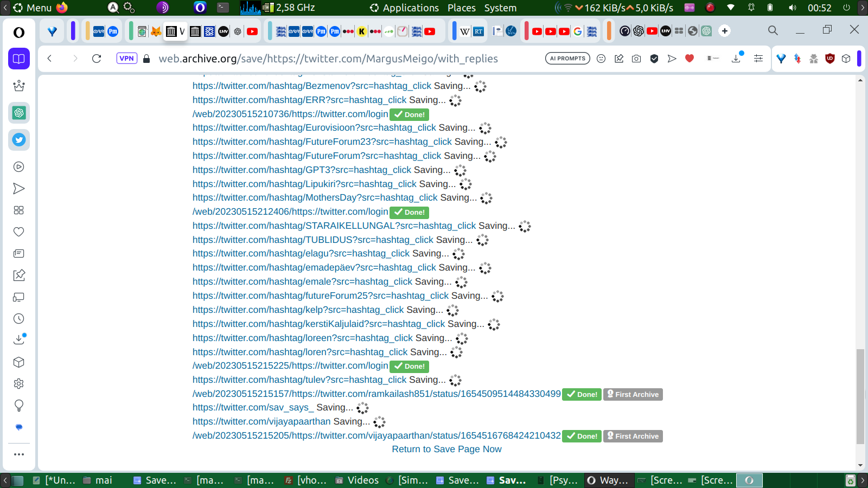
Task: Open the History clock icon in sidebar
Action: 19,319
